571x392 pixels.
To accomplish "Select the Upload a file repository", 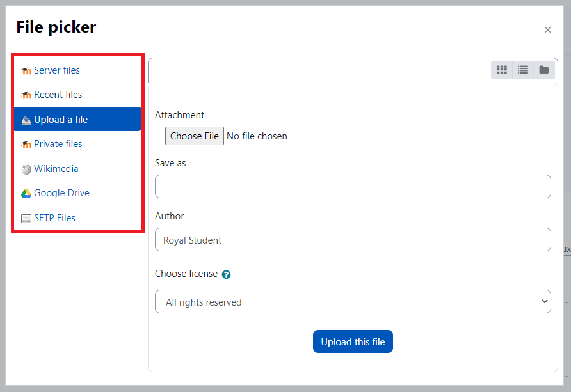I will (77, 119).
